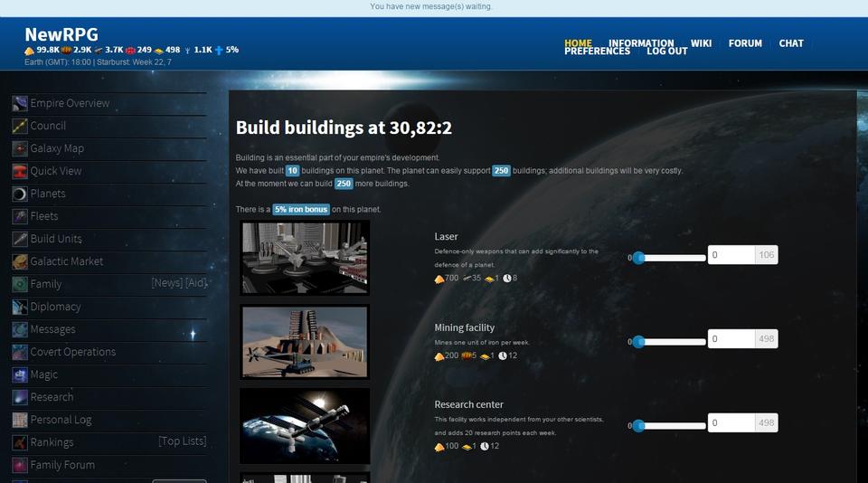This screenshot has width=868, height=483.
Task: Open the [News] link beside Family
Action: (x=166, y=284)
